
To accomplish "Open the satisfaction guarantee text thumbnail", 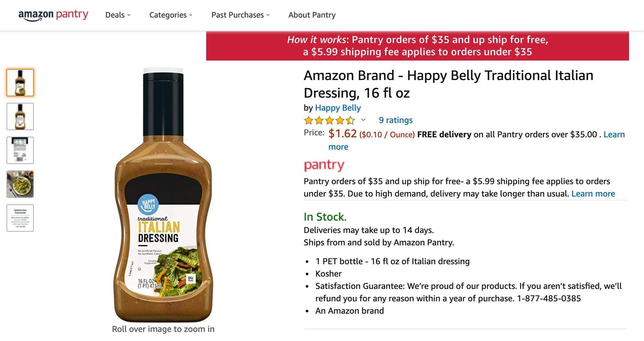I will click(x=20, y=218).
